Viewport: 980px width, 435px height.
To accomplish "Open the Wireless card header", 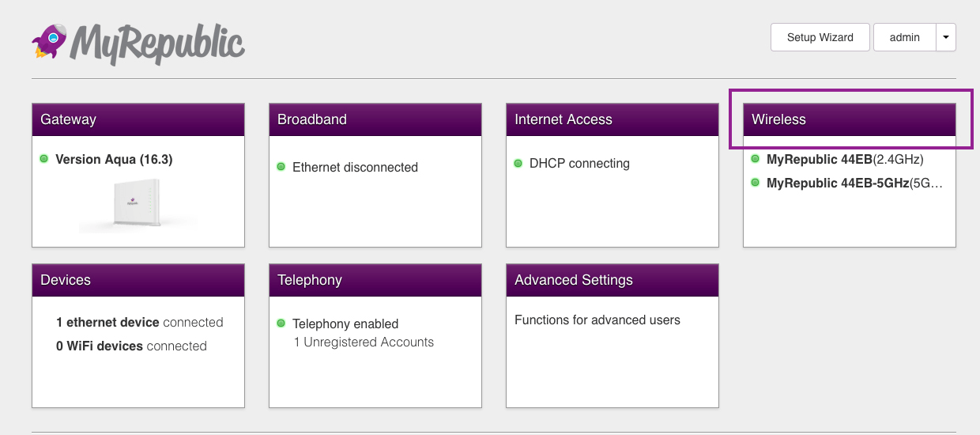I will pyautogui.click(x=850, y=119).
